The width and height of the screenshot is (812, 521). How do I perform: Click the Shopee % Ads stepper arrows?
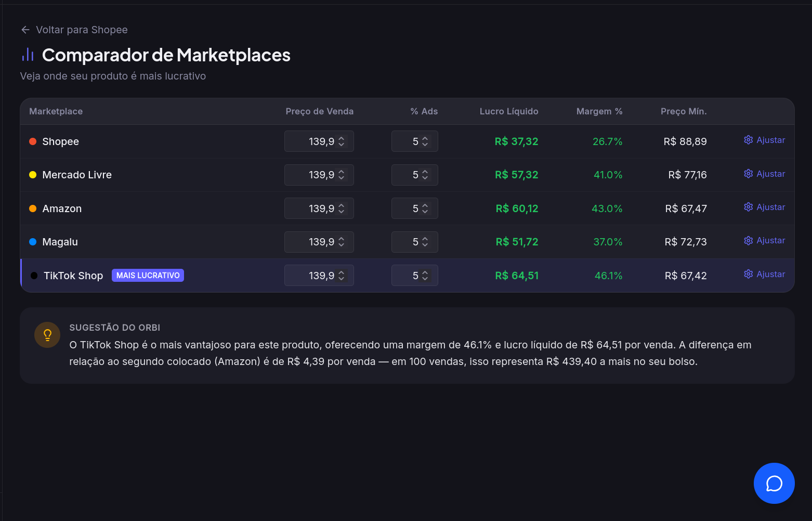click(425, 141)
